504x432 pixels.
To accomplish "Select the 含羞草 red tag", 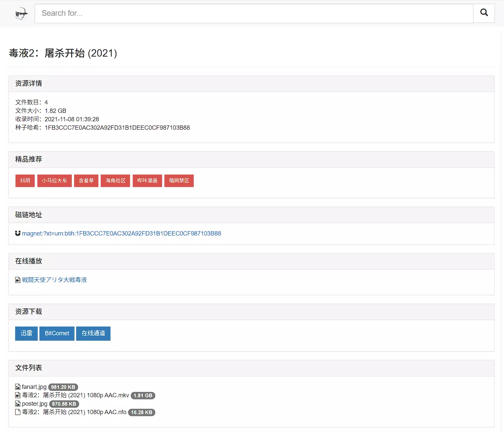I will [86, 181].
